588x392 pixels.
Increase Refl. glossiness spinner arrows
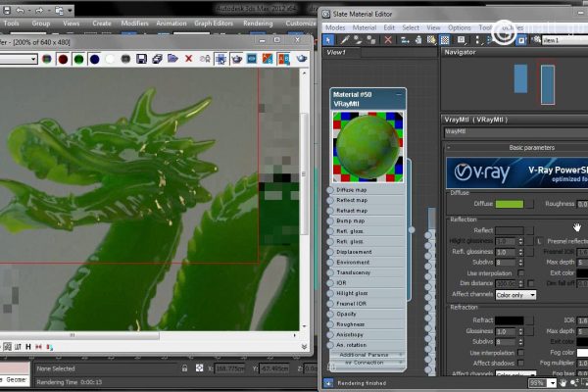(x=520, y=252)
